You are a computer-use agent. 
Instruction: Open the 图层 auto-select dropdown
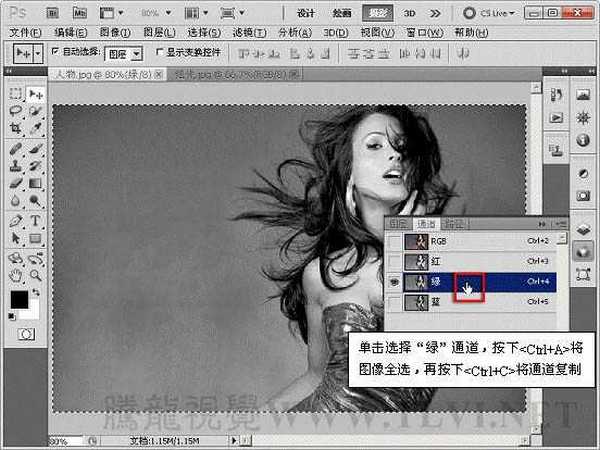137,52
